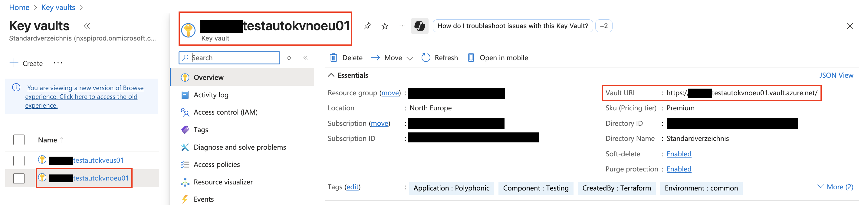Check the testautokvnoeu01 row checkbox
This screenshot has width=868, height=205.
click(19, 178)
